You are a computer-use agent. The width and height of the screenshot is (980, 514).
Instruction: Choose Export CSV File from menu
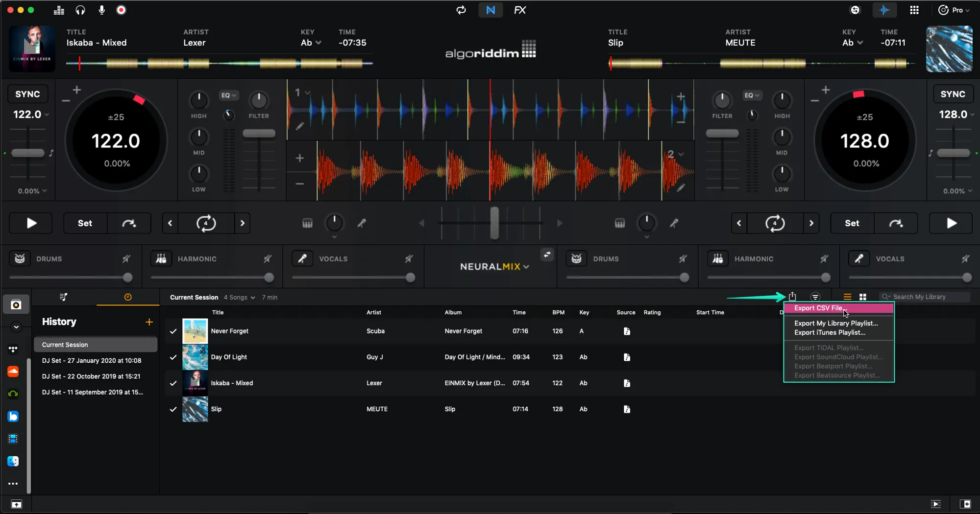pyautogui.click(x=818, y=308)
